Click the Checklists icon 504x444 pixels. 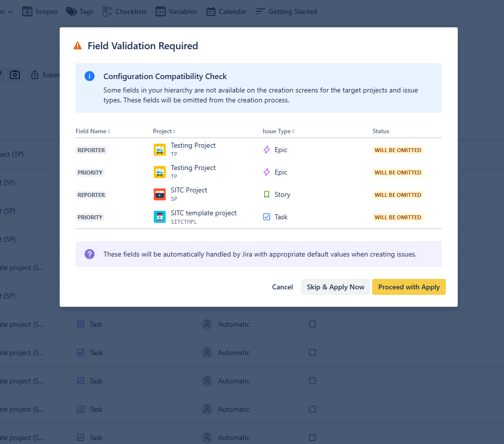click(x=107, y=11)
